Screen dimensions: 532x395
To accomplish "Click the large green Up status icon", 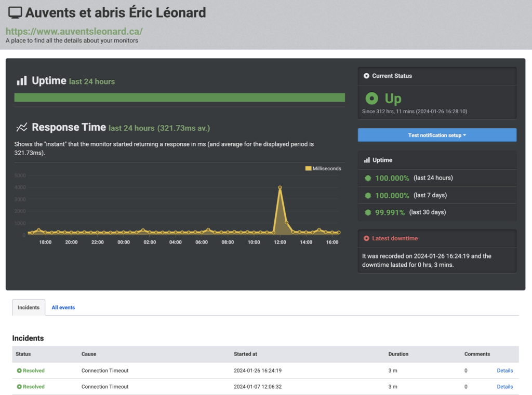I will pyautogui.click(x=371, y=98).
